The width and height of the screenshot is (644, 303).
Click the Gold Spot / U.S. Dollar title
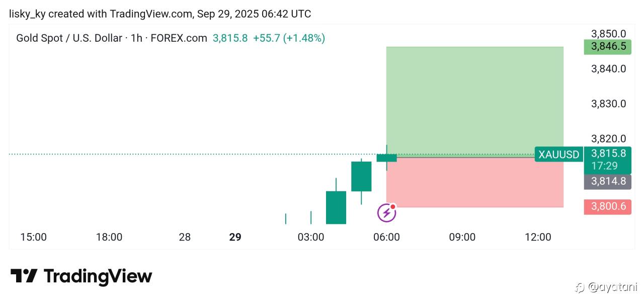tap(69, 38)
